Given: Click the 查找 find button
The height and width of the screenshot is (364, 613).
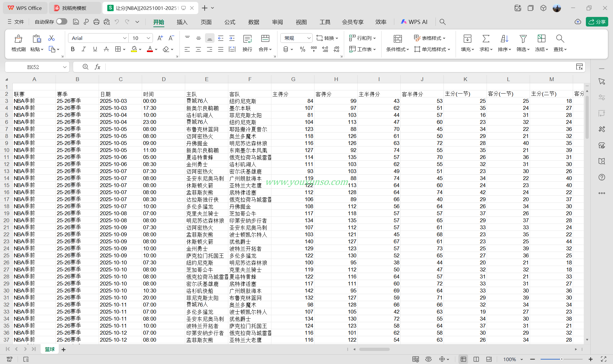Looking at the screenshot, I should (x=560, y=43).
